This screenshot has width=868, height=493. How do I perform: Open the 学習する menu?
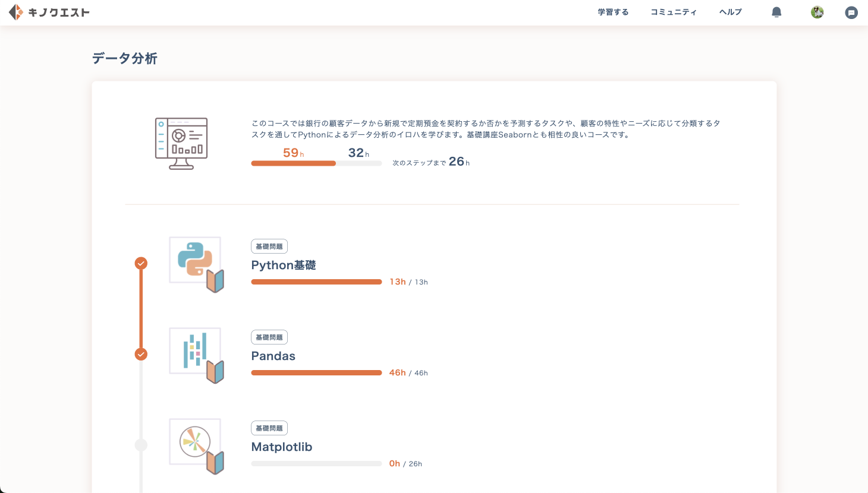point(613,12)
